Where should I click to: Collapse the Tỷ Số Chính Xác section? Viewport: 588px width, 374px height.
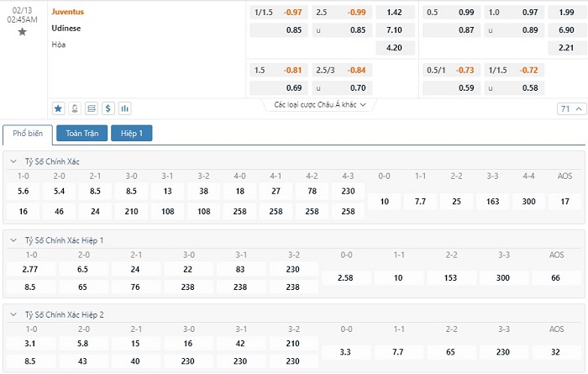pyautogui.click(x=13, y=161)
